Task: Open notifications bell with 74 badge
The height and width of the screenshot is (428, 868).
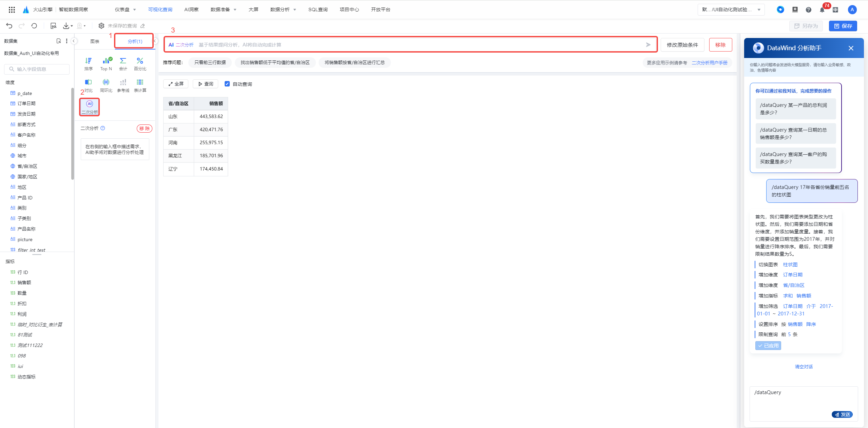Action: coord(822,9)
